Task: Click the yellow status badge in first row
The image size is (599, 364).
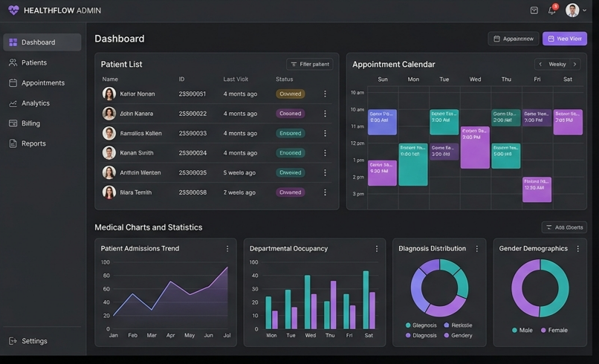Action: coord(291,94)
